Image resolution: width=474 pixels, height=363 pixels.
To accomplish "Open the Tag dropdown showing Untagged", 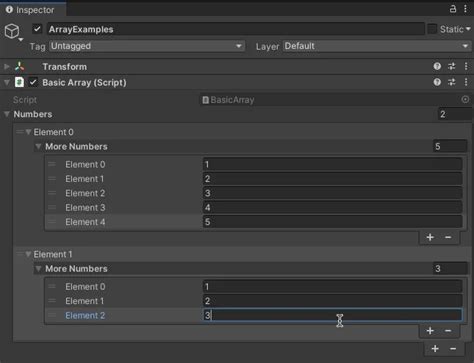I will pos(147,46).
